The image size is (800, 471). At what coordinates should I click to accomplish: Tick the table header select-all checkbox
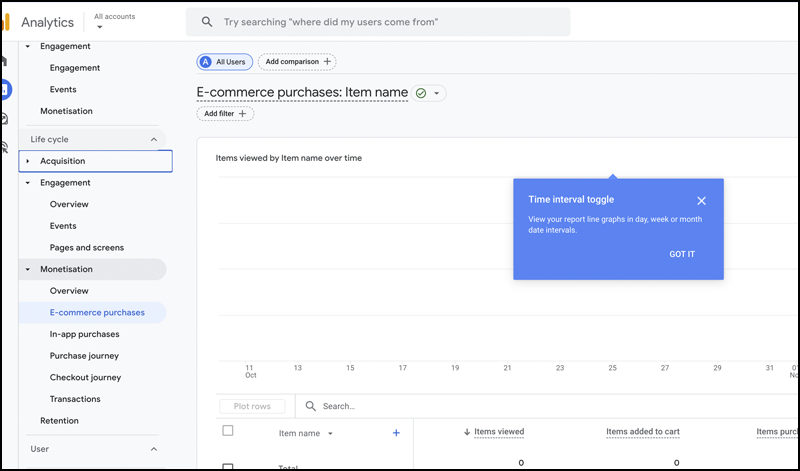click(228, 431)
